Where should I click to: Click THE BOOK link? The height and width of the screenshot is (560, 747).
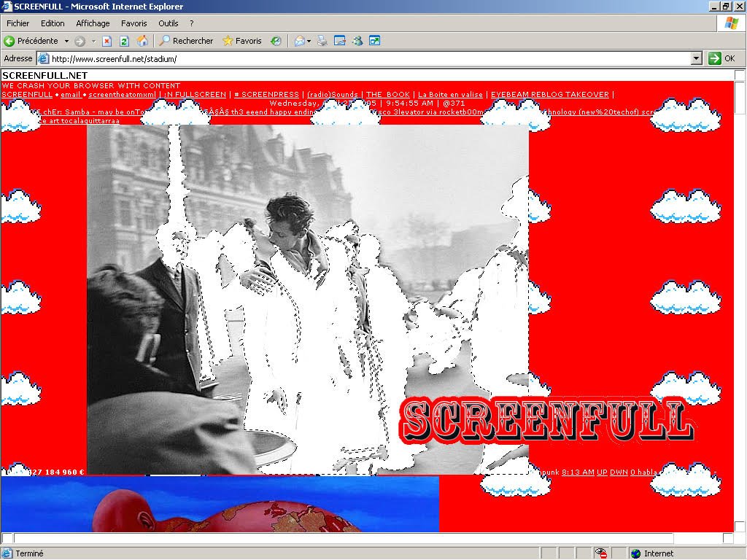tap(388, 94)
